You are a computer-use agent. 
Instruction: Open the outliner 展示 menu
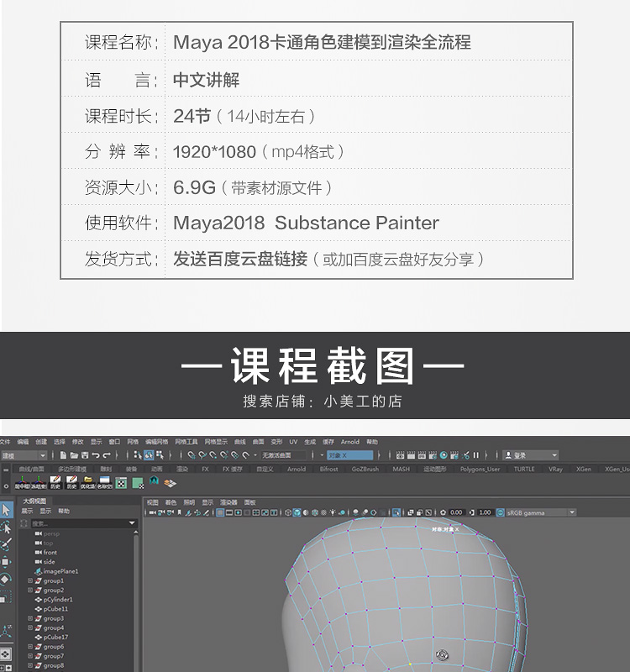[27, 511]
